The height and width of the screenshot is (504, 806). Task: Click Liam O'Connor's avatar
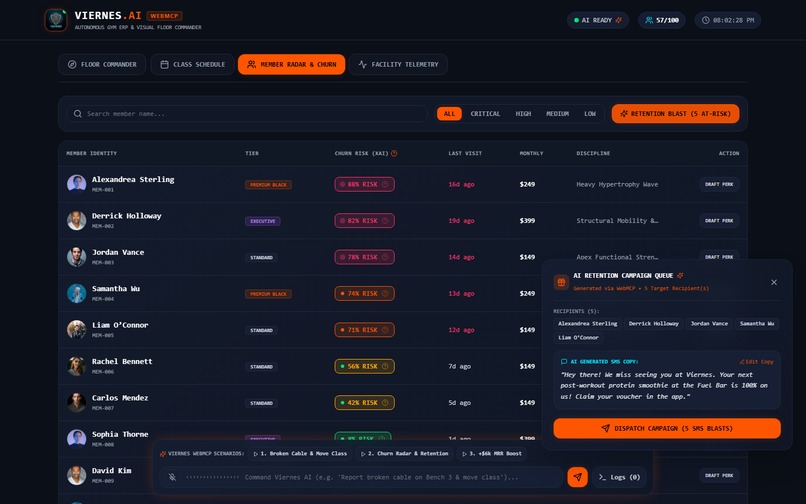77,330
